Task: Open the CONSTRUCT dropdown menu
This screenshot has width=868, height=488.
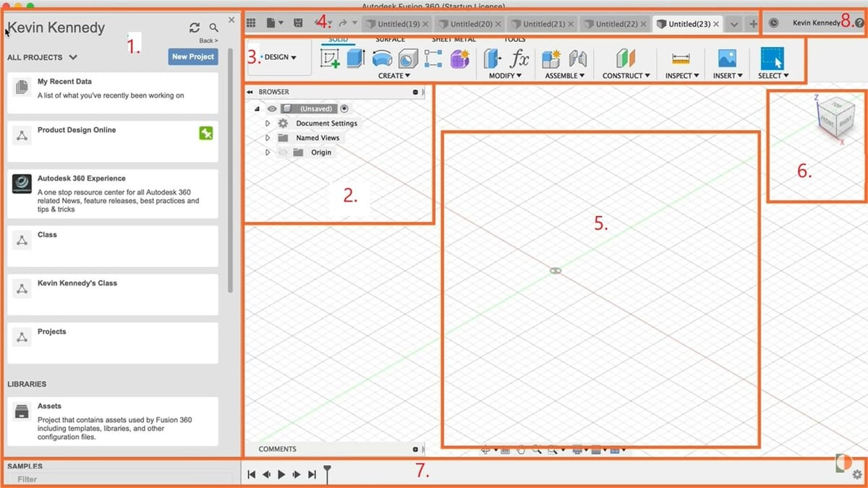Action: [626, 75]
